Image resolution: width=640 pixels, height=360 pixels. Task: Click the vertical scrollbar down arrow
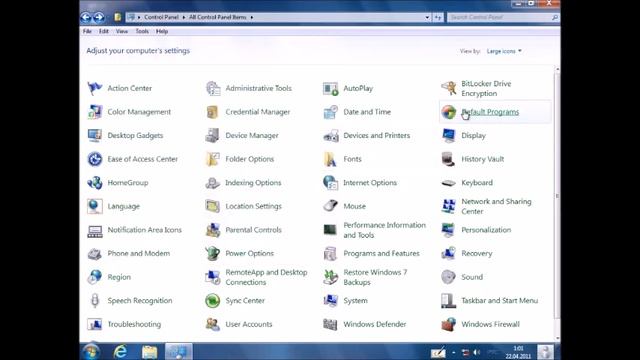coord(557,338)
